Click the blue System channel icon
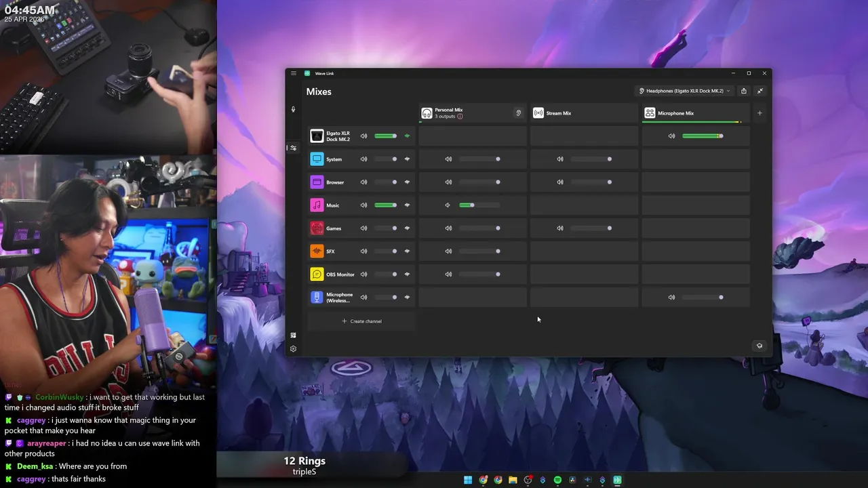 point(317,159)
